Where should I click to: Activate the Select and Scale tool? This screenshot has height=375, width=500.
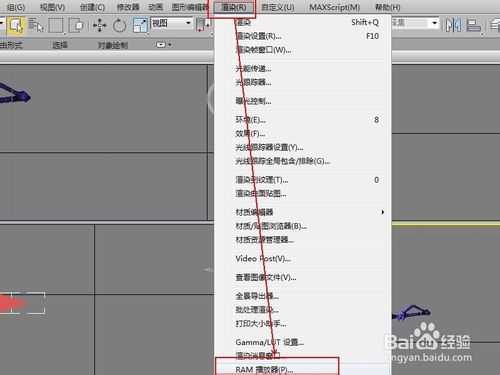tap(140, 25)
